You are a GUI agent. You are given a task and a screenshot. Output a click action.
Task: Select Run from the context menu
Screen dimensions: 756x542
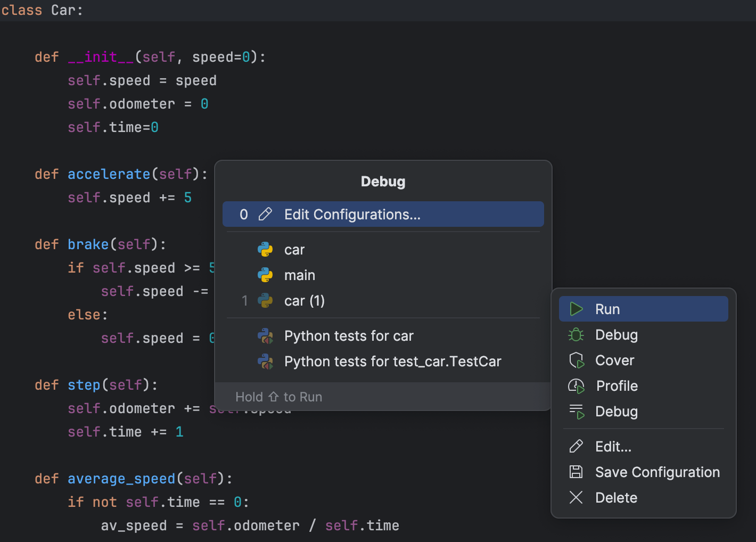point(607,308)
